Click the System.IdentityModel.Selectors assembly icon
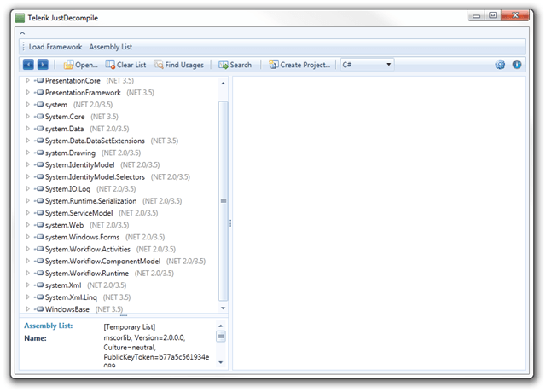The width and height of the screenshot is (546, 392). [39, 177]
